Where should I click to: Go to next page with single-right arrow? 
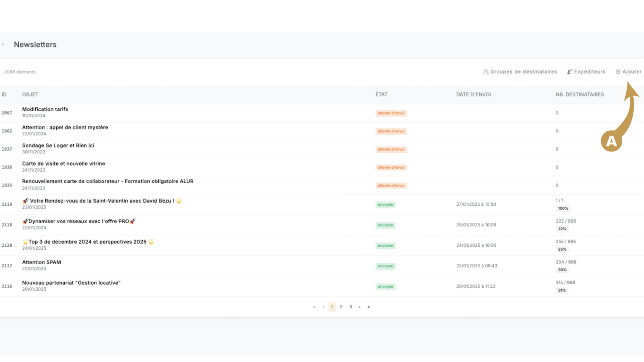click(360, 307)
